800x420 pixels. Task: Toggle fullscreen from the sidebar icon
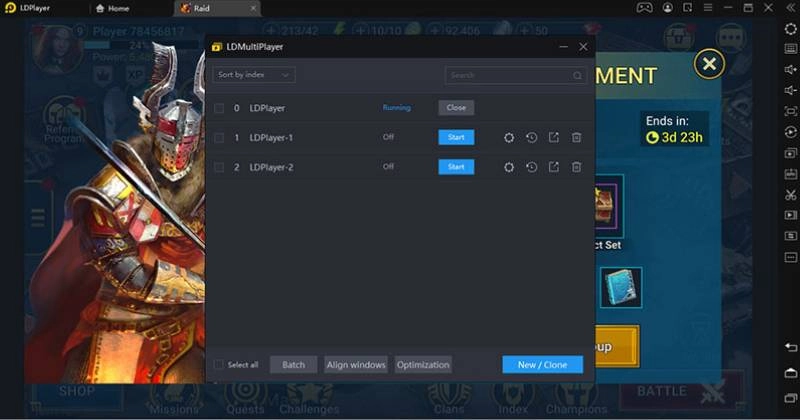[790, 111]
